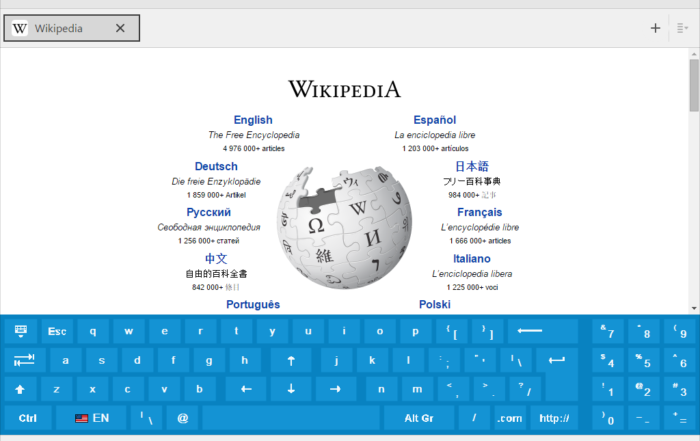The image size is (700, 441).
Task: Tap the number 8 key
Action: click(x=644, y=331)
